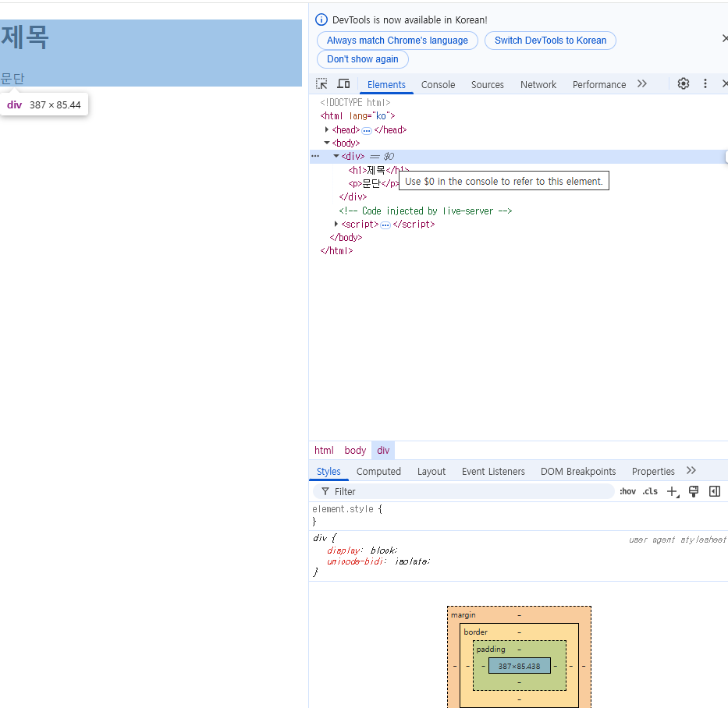The image size is (728, 708).
Task: Click the info icon in the language banner
Action: 321,19
